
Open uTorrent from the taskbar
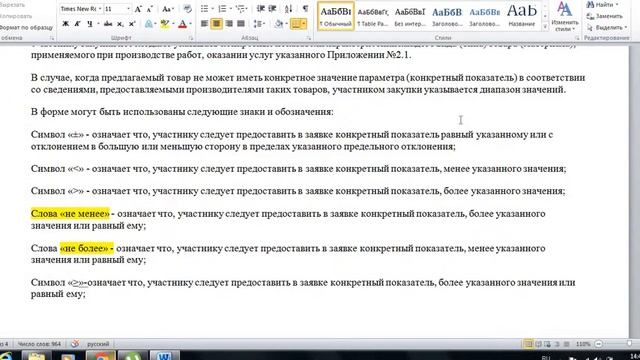(x=132, y=356)
